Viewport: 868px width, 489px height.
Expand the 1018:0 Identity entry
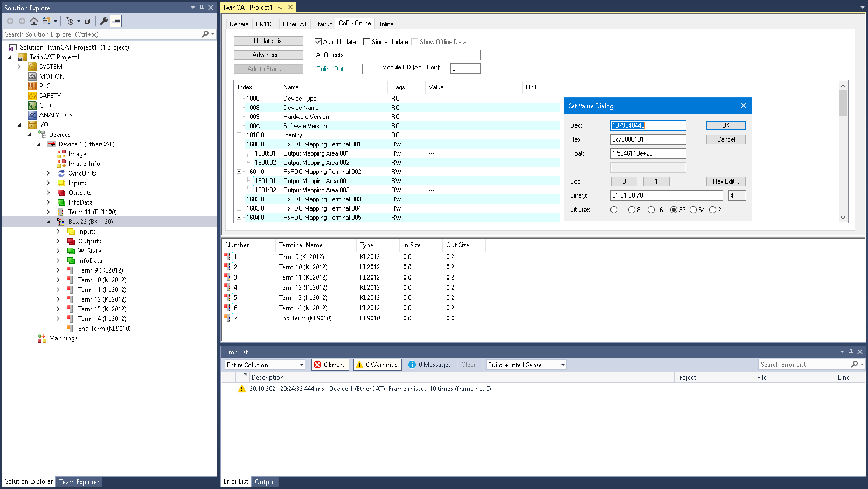pos(239,135)
